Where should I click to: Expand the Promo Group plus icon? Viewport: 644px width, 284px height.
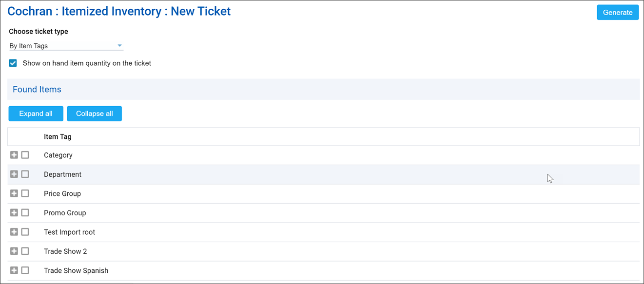point(14,212)
